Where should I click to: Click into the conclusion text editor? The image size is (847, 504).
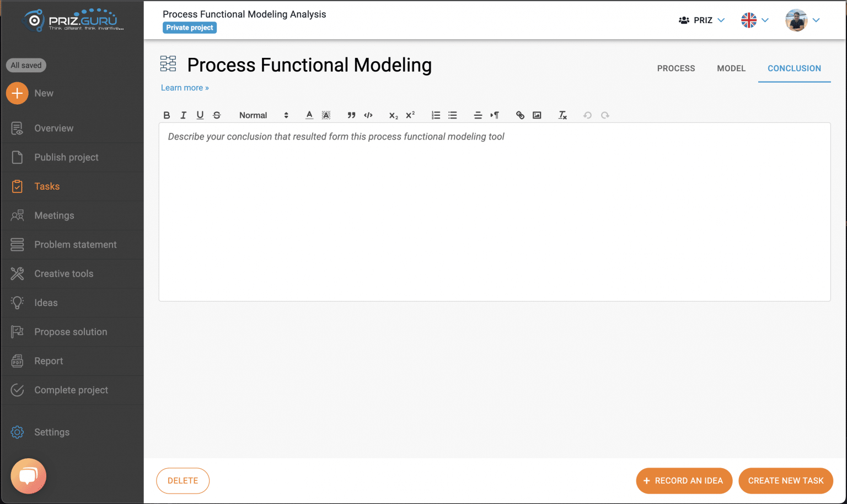[x=495, y=212]
